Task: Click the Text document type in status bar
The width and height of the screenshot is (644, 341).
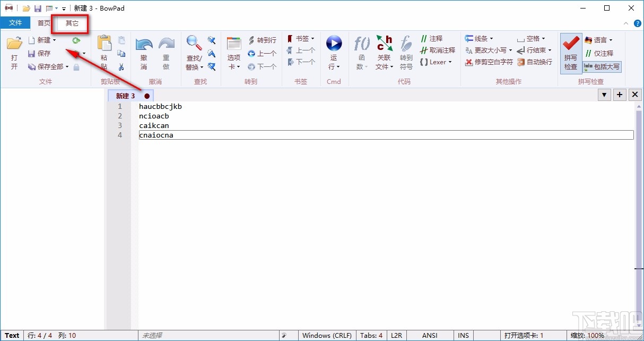Action: point(12,335)
